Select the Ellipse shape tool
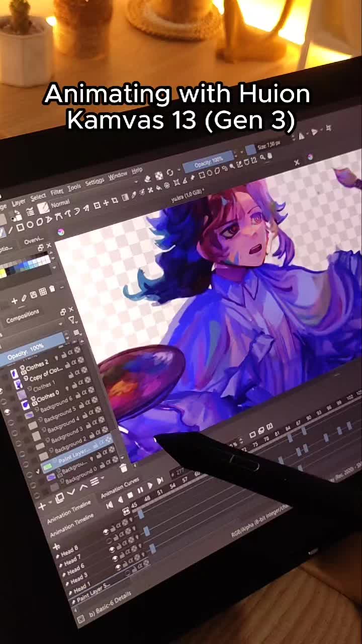The image size is (362, 644). [30, 224]
